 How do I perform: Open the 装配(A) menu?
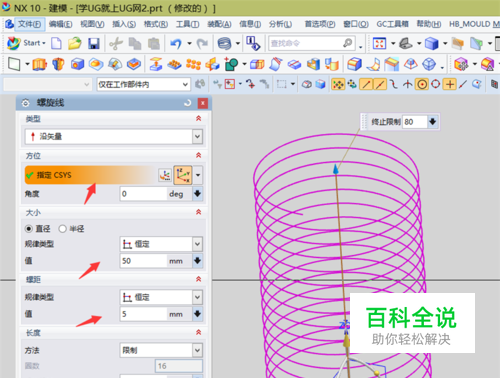(219, 24)
